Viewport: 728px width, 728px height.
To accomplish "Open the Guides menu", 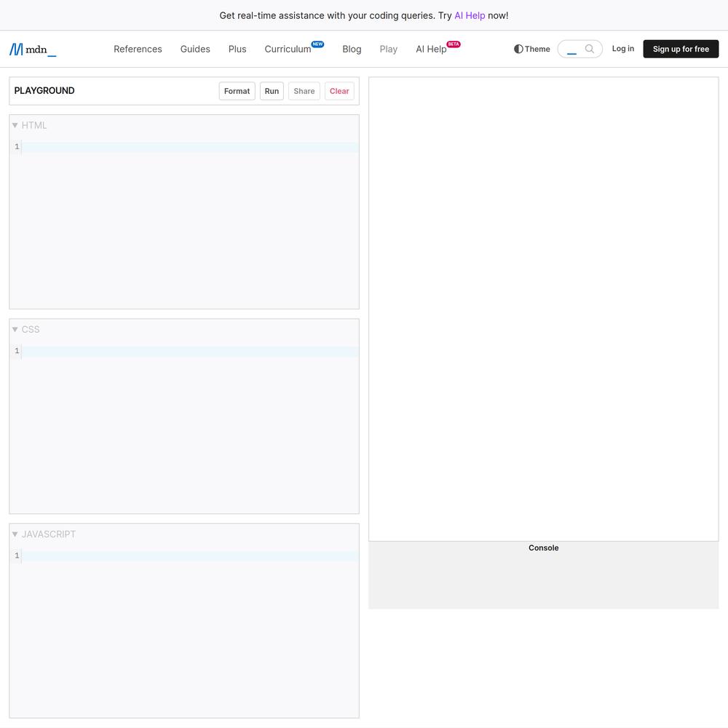I will pos(195,50).
